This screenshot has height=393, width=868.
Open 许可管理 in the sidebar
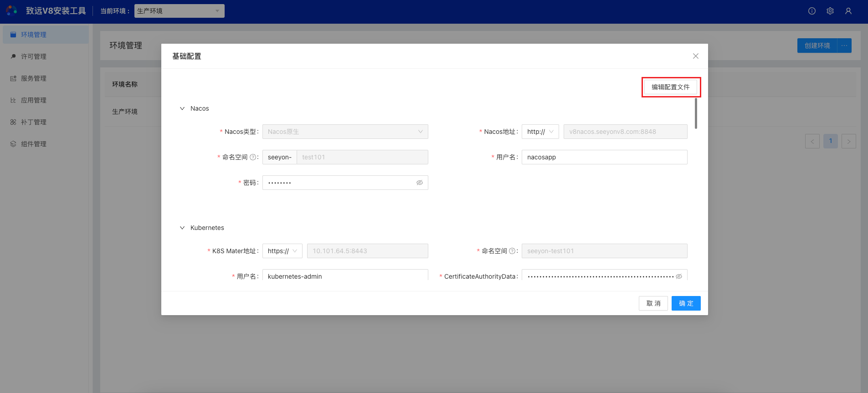(x=34, y=56)
